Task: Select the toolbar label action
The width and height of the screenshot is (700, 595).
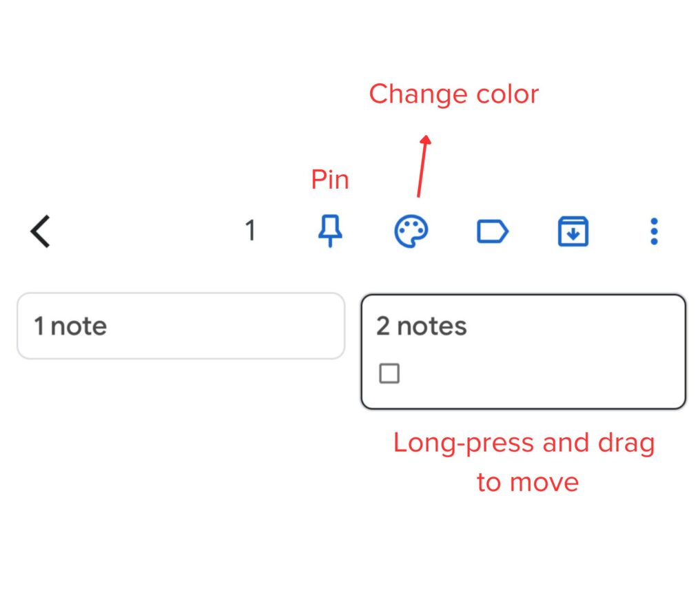Action: 493,231
